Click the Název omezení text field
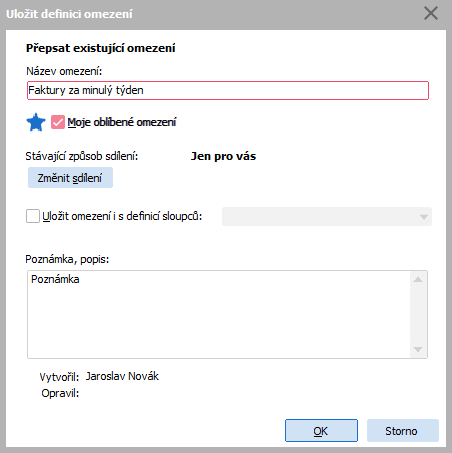452x453 pixels. pos(228,90)
